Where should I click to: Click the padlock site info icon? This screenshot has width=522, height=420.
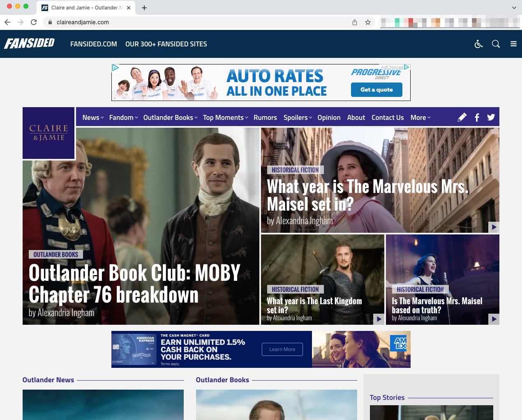pos(50,22)
